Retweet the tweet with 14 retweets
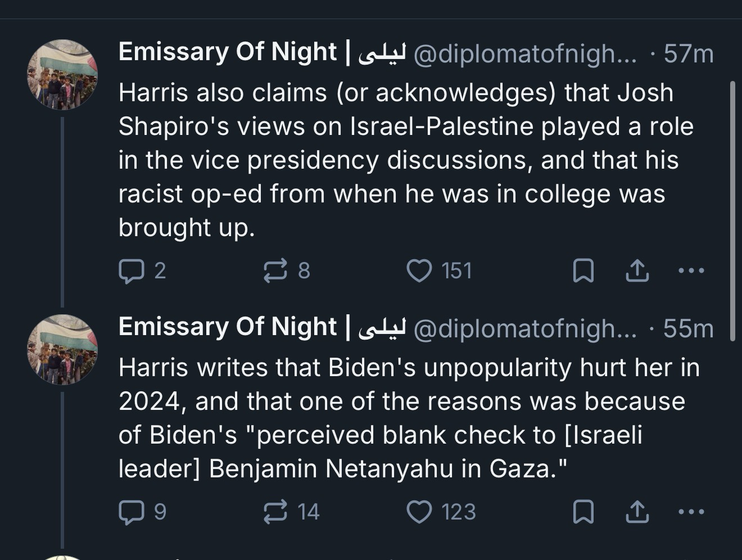The width and height of the screenshot is (742, 560). click(x=275, y=512)
